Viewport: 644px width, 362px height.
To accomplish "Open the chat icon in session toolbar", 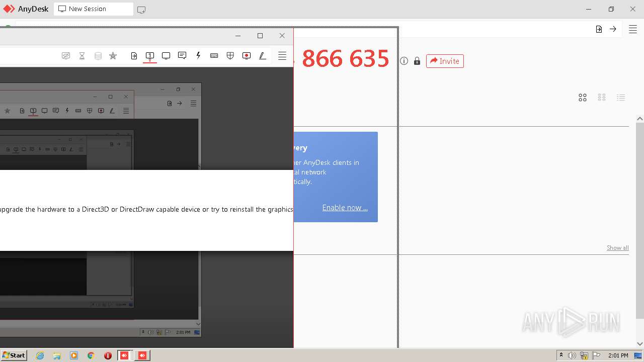I will point(182,56).
